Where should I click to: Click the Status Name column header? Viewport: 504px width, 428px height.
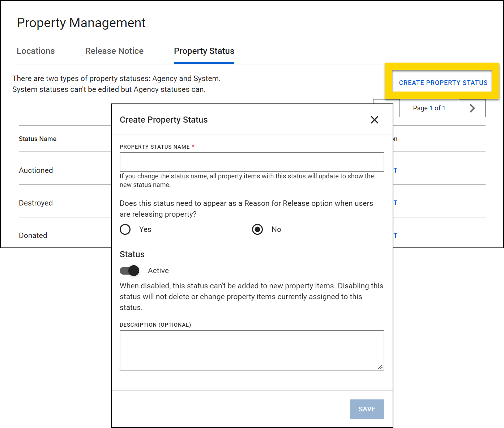pos(38,139)
